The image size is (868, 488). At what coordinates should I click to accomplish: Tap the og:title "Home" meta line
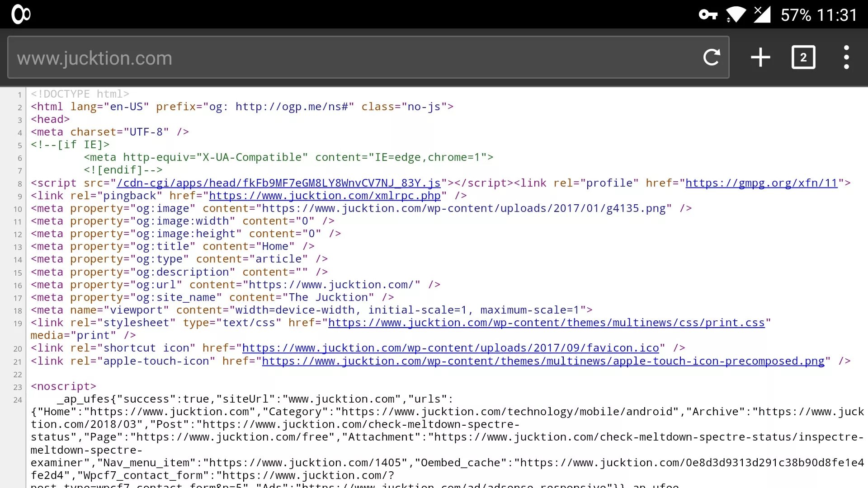(173, 246)
